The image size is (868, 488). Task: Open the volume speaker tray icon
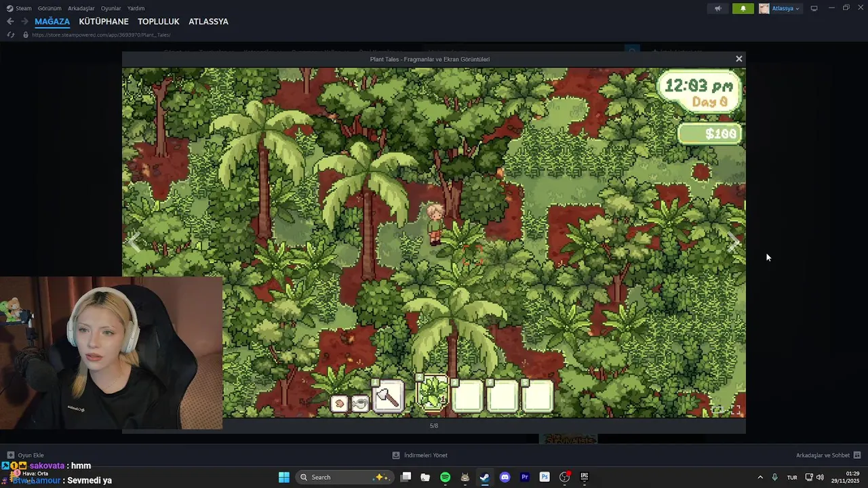(820, 477)
